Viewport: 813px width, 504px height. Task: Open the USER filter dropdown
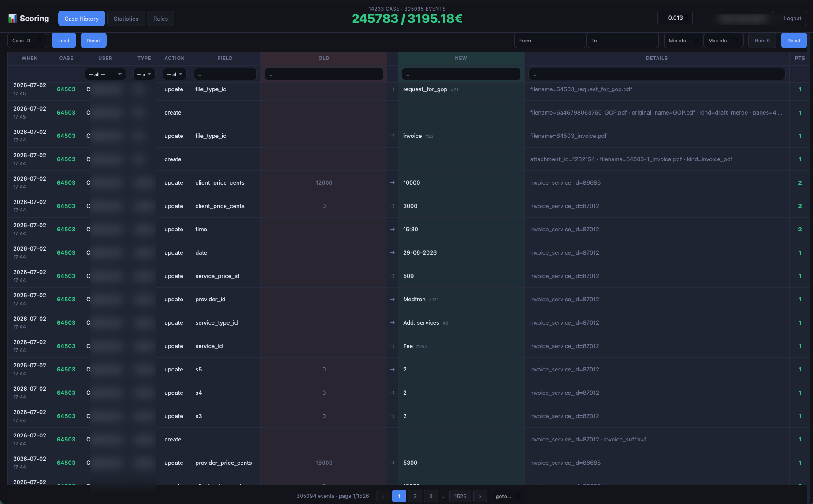tap(105, 74)
